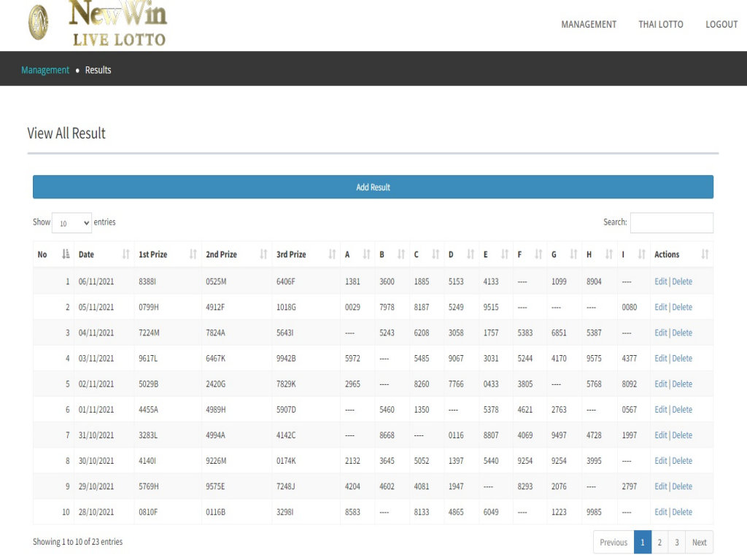Edit the 06/11/2021 result row
The image size is (747, 560).
pyautogui.click(x=661, y=281)
